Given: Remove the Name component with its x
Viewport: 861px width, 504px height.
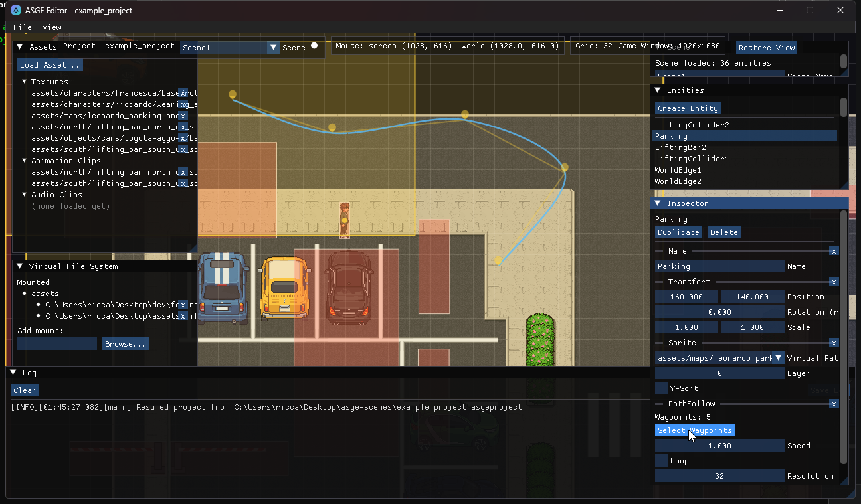Looking at the screenshot, I should (834, 251).
